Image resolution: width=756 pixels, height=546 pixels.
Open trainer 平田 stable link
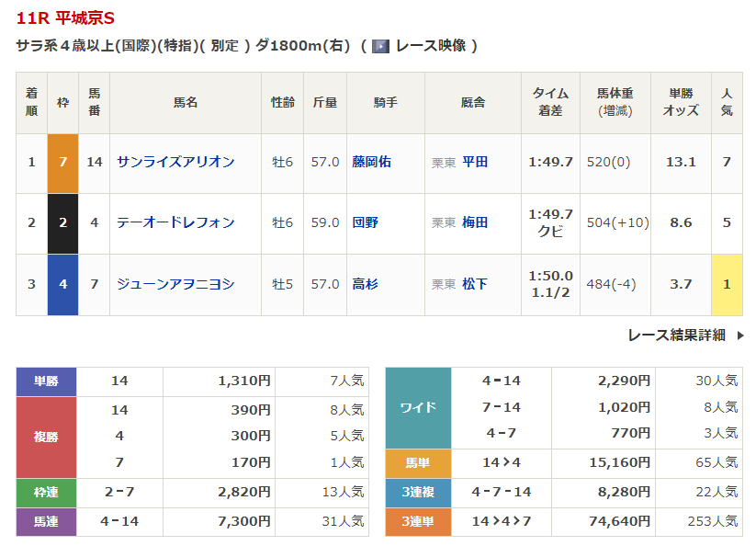click(475, 162)
